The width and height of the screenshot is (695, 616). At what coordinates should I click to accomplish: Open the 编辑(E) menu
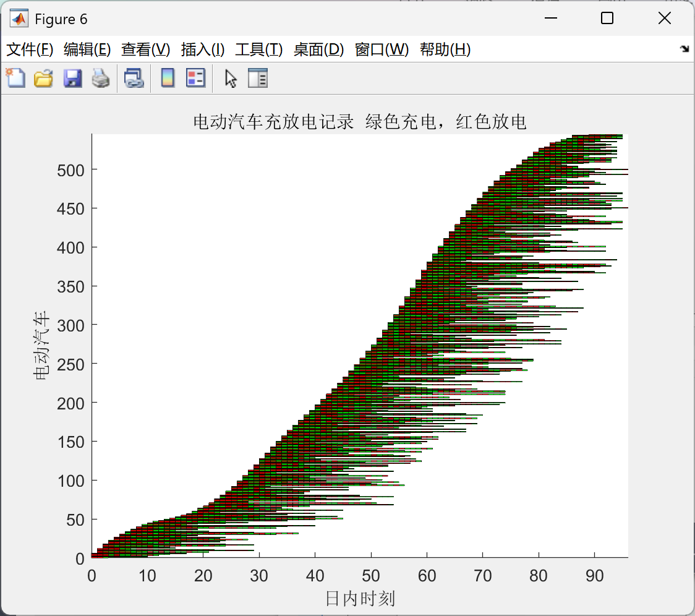coord(87,49)
